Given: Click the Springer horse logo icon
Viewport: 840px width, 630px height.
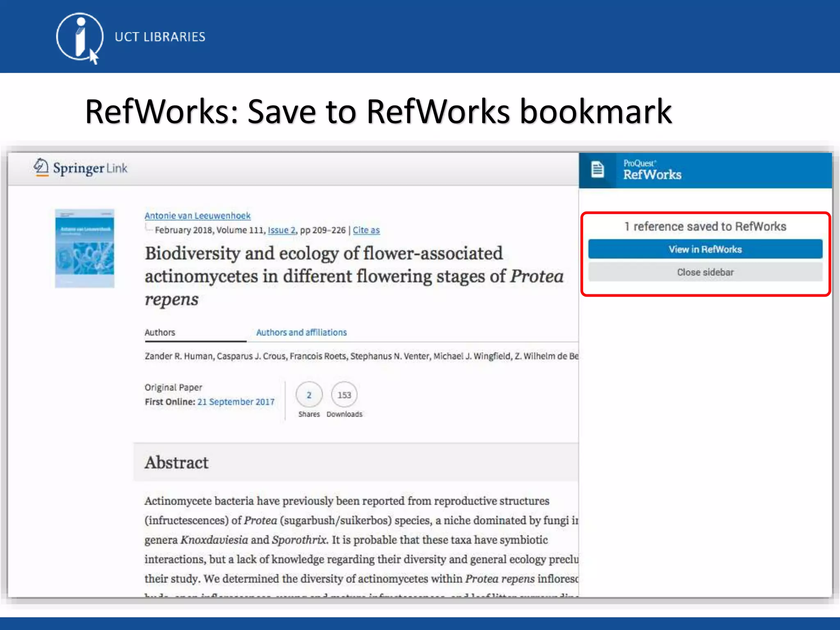Looking at the screenshot, I should (x=41, y=167).
